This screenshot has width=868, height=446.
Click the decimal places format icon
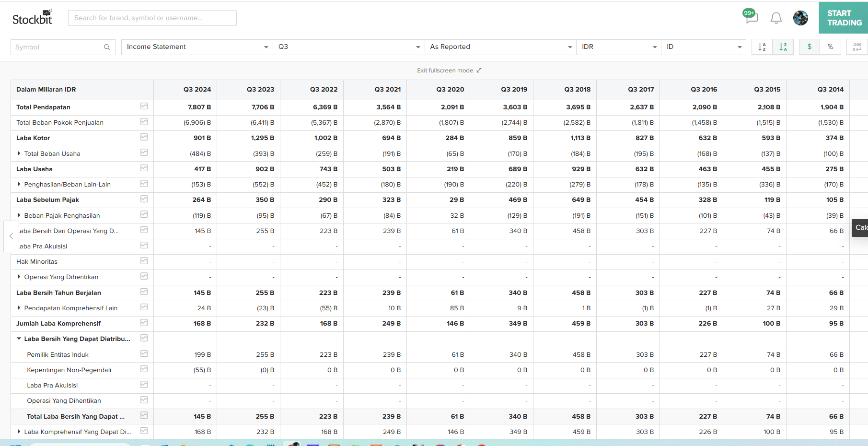[x=857, y=47]
